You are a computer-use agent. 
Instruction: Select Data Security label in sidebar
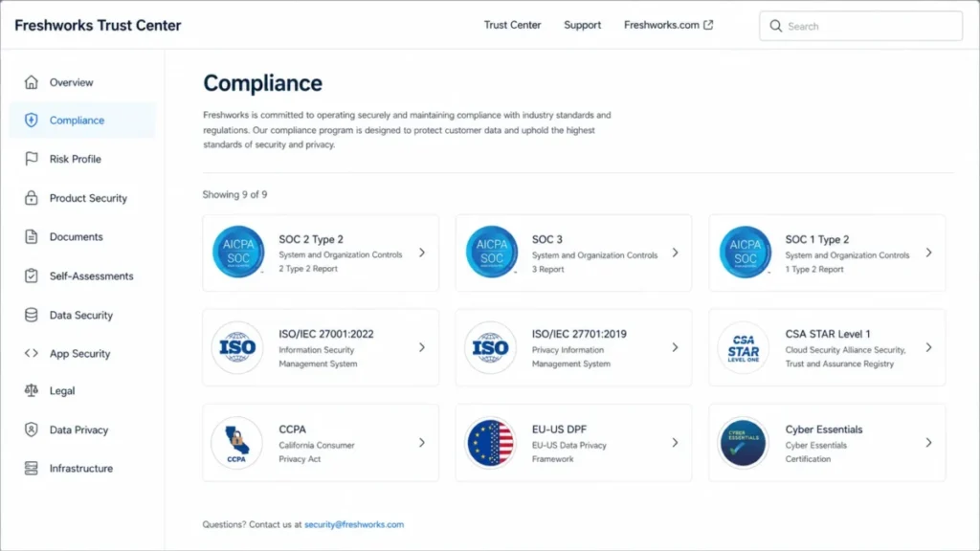pyautogui.click(x=81, y=316)
